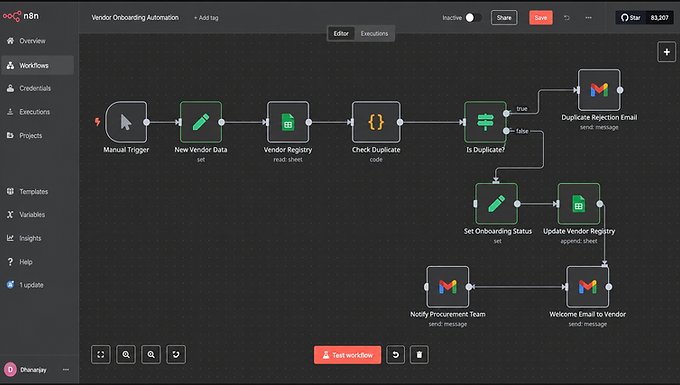The image size is (680, 385).
Task: Click the trash delete executions button
Action: click(419, 355)
